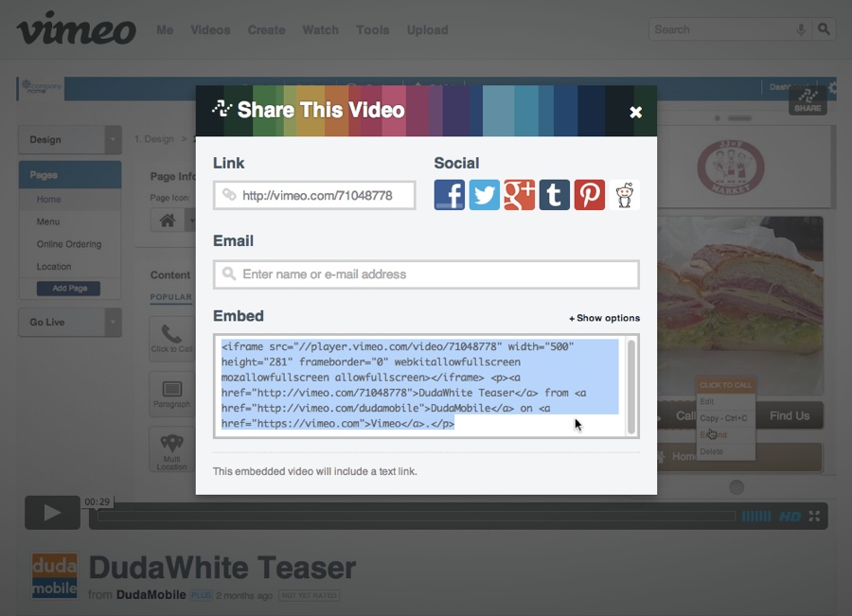The image size is (852, 616).
Task: Open the Watch menu
Action: (x=321, y=30)
